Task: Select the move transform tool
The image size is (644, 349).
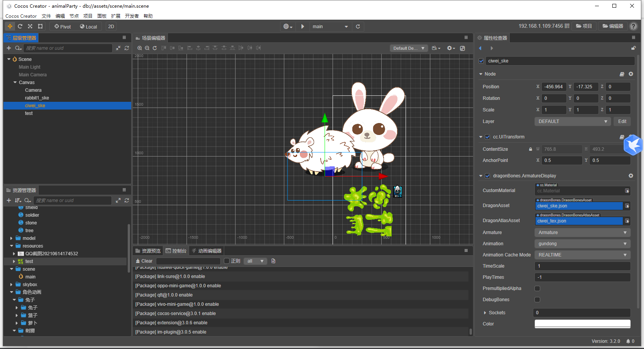Action: (10, 26)
